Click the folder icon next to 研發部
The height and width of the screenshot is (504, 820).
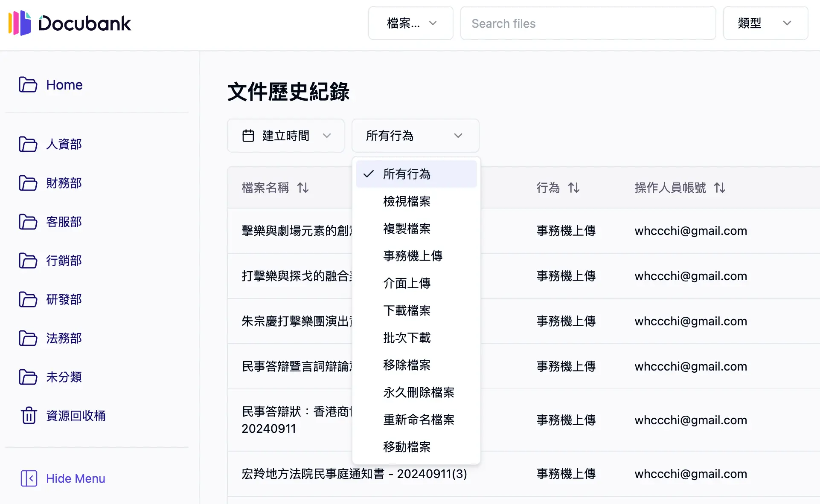[28, 300]
